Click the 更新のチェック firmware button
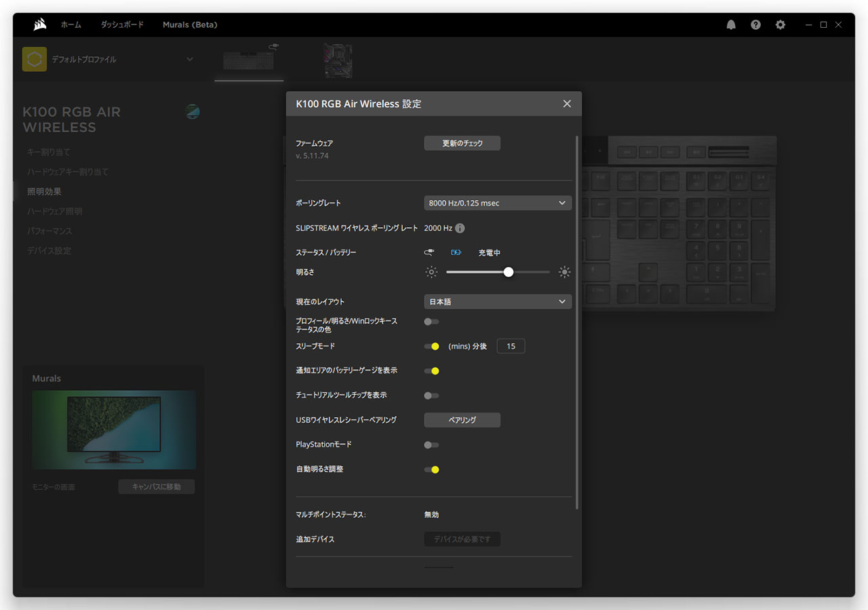868x610 pixels. (x=462, y=143)
